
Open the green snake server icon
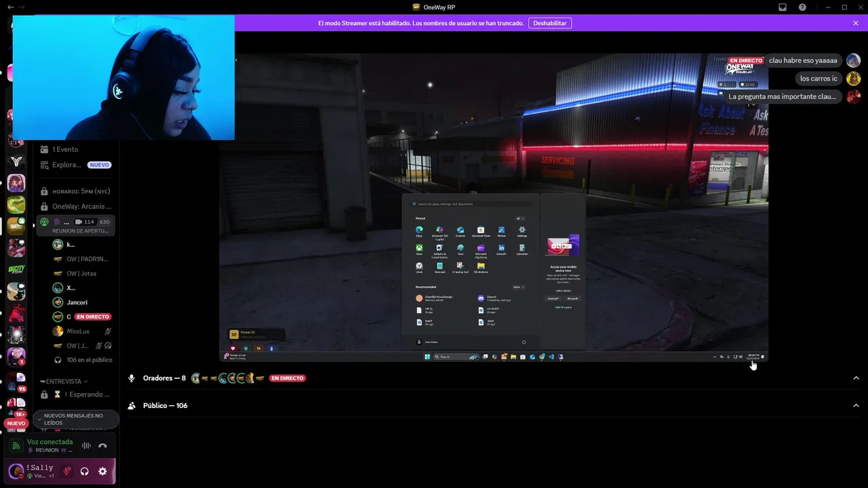point(16,205)
